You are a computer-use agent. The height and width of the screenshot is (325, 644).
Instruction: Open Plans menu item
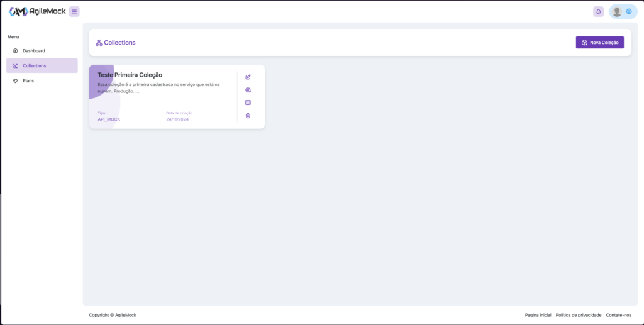click(42, 81)
